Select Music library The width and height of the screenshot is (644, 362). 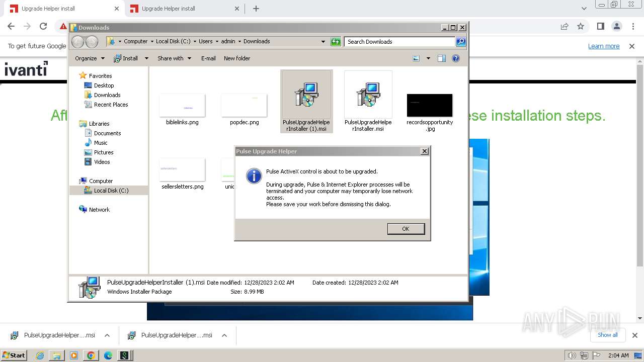101,143
